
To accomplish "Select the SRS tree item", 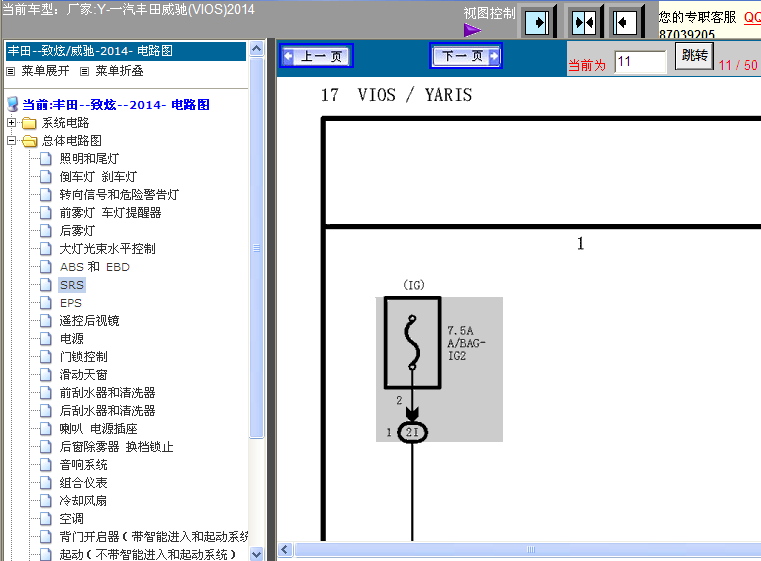I will pyautogui.click(x=72, y=285).
